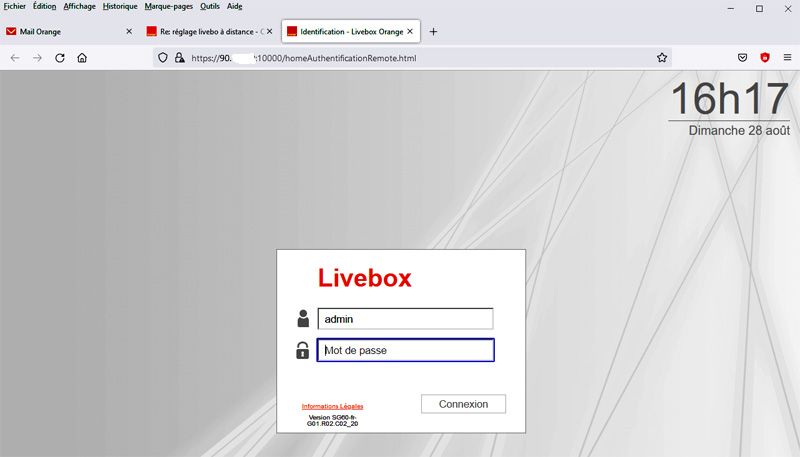Click the padlock icon beside password field

point(303,350)
